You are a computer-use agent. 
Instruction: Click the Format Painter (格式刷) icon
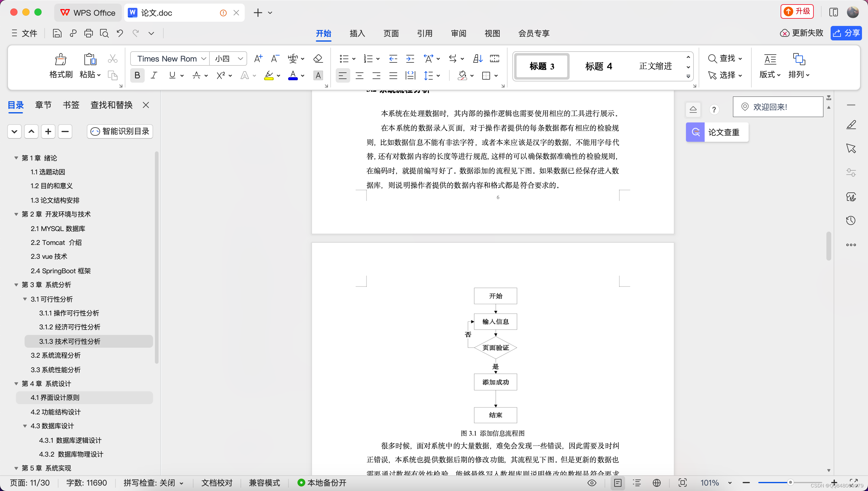[x=61, y=60]
